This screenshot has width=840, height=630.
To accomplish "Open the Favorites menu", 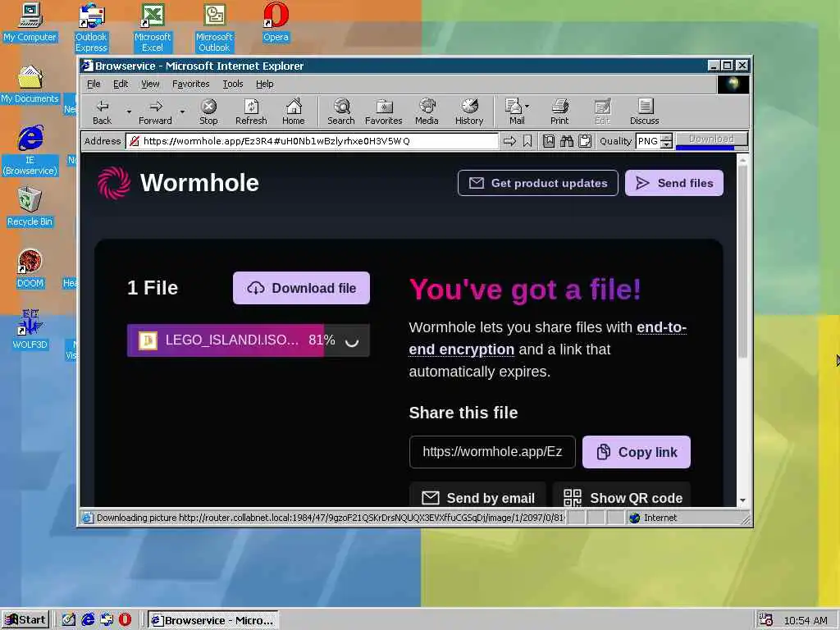I will [x=190, y=84].
